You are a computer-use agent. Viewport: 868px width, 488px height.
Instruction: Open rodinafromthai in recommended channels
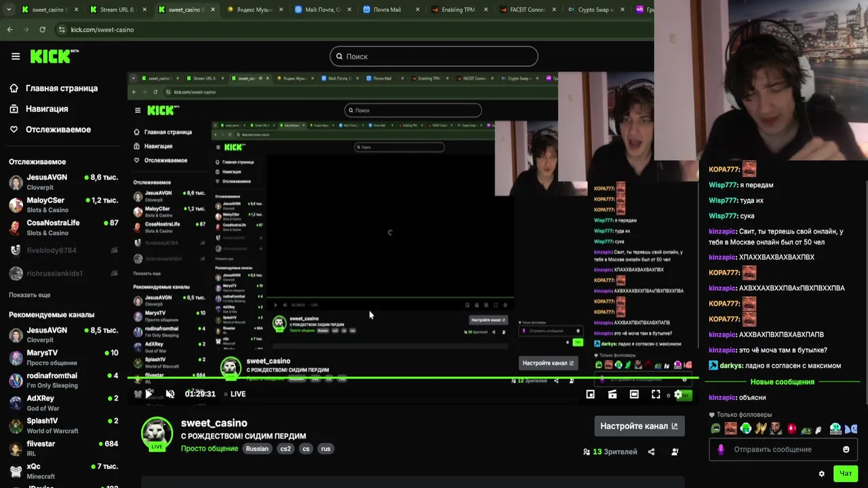click(x=64, y=380)
